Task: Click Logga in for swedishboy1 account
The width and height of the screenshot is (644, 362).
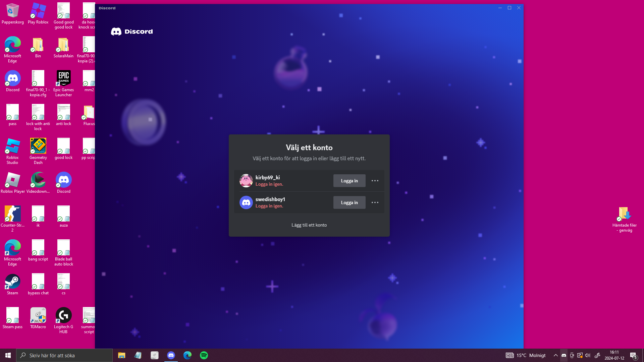Action: pyautogui.click(x=349, y=202)
